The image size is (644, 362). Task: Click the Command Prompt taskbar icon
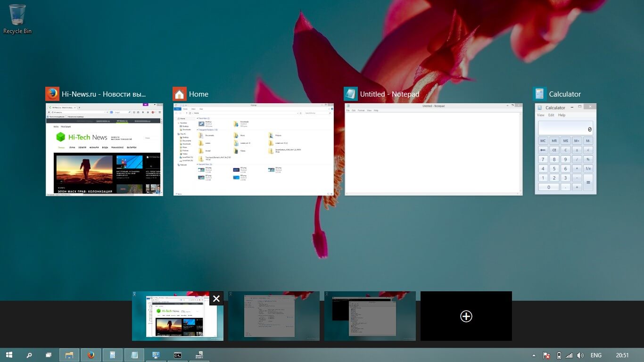point(178,355)
